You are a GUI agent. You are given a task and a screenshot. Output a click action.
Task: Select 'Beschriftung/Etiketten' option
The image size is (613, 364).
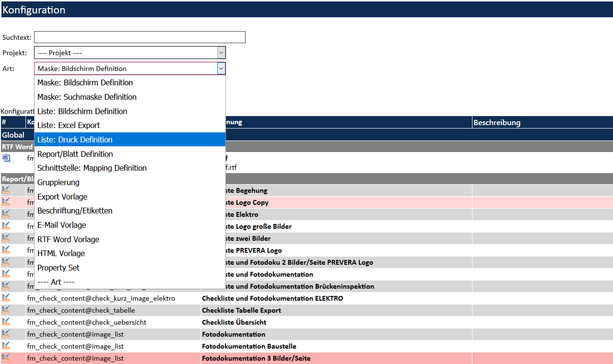pyautogui.click(x=130, y=211)
